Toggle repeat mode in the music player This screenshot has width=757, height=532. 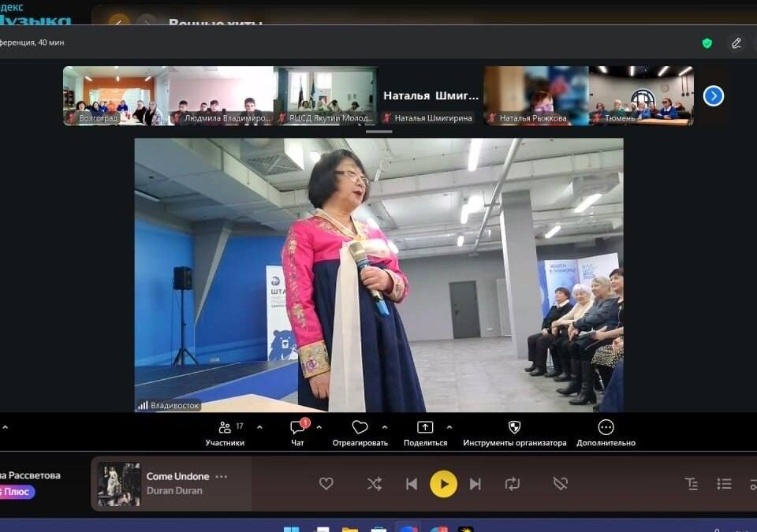coord(513,484)
